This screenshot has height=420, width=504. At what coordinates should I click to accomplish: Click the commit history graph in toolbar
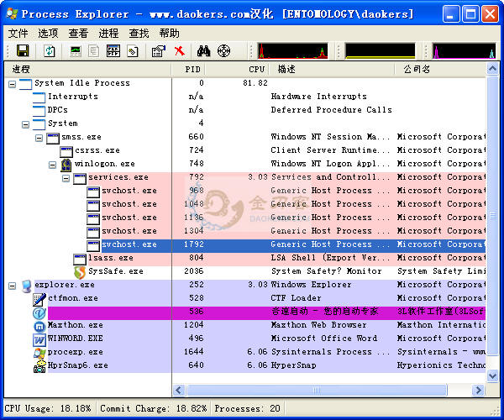[x=381, y=50]
